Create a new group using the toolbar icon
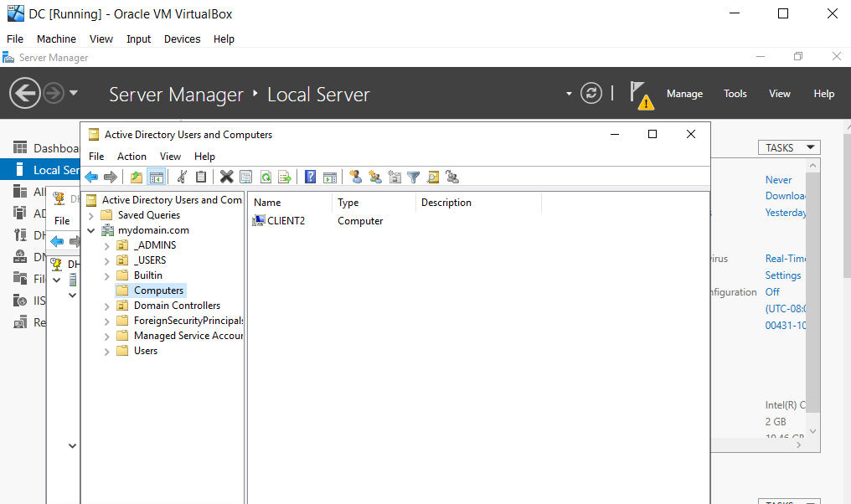The width and height of the screenshot is (851, 504). pos(375,177)
